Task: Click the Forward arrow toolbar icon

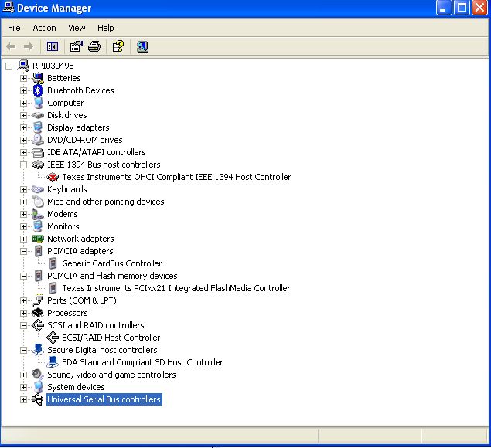Action: coord(28,46)
